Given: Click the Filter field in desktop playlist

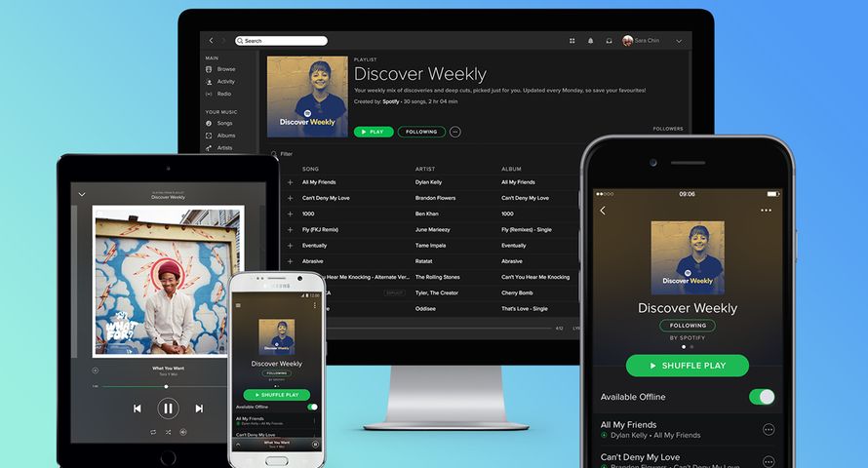Looking at the screenshot, I should tap(282, 154).
